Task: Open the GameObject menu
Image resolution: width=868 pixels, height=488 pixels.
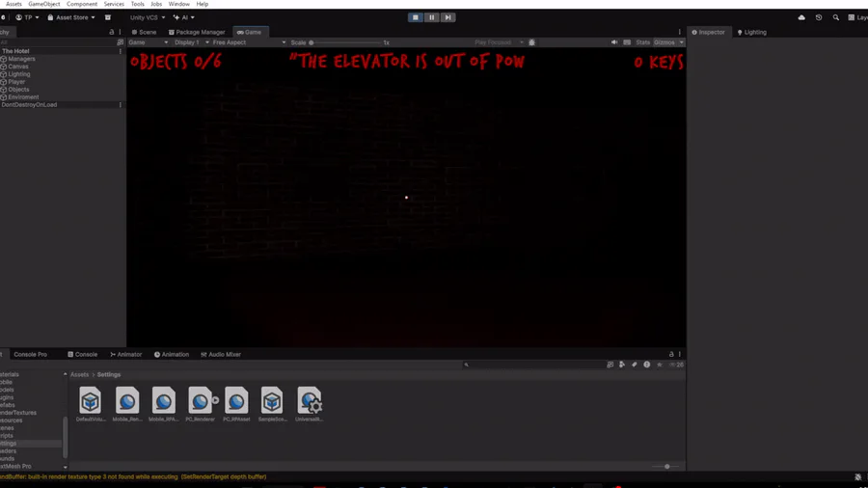Action: (44, 4)
